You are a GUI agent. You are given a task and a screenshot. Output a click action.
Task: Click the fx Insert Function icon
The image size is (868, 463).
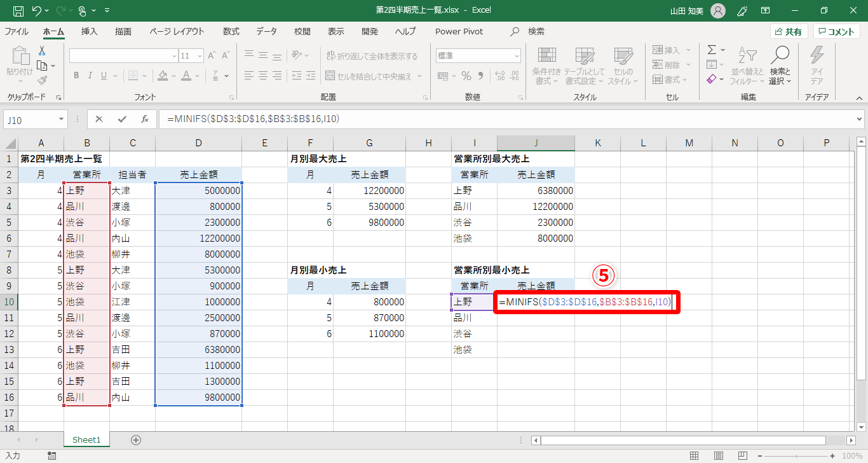coord(145,119)
